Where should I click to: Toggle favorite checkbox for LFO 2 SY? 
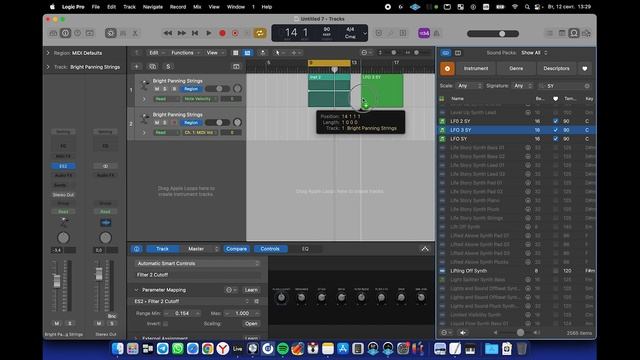555,121
